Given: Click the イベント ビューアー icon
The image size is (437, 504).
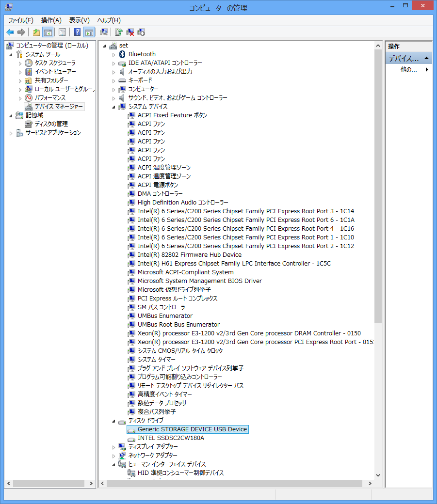Looking at the screenshot, I should pos(29,71).
